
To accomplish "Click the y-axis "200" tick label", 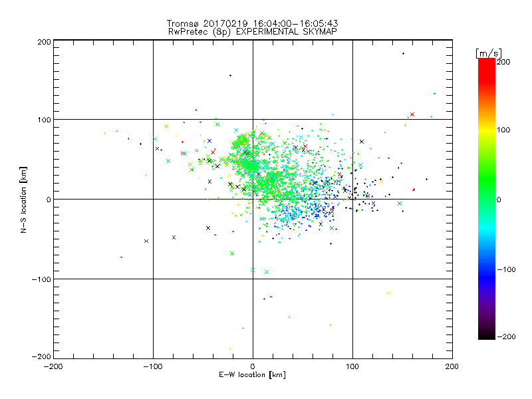I will pyautogui.click(x=44, y=42).
